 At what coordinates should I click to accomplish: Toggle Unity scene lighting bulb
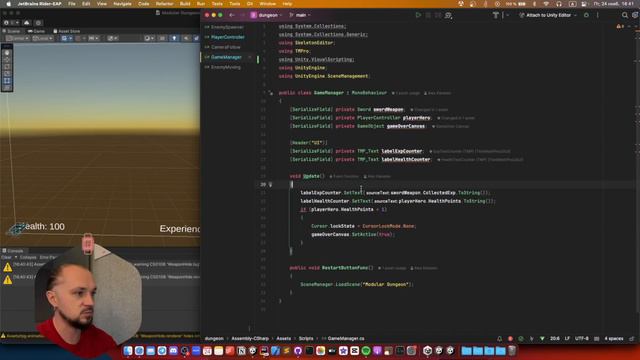pos(174,38)
